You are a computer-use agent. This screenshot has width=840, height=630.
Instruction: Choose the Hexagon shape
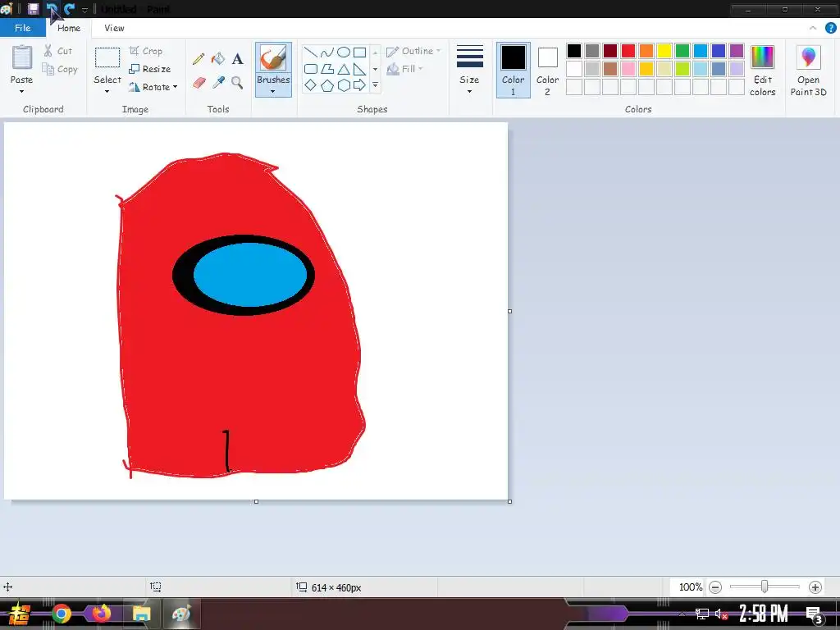click(x=344, y=85)
